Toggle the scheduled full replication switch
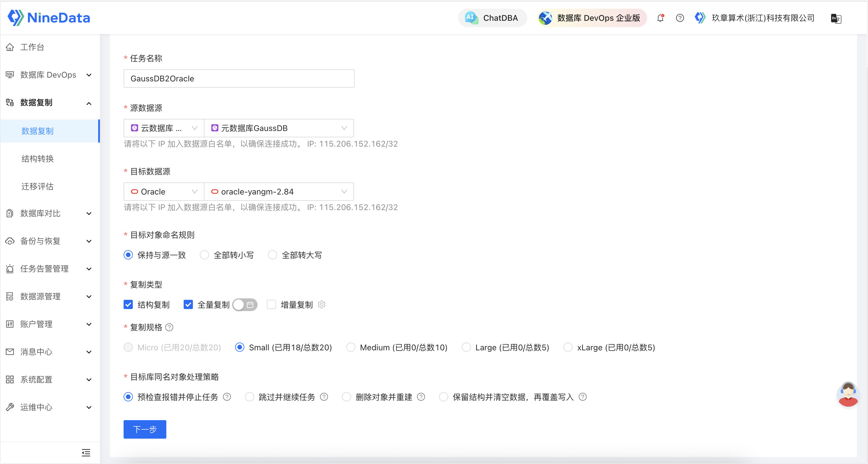868x464 pixels. pyautogui.click(x=245, y=305)
